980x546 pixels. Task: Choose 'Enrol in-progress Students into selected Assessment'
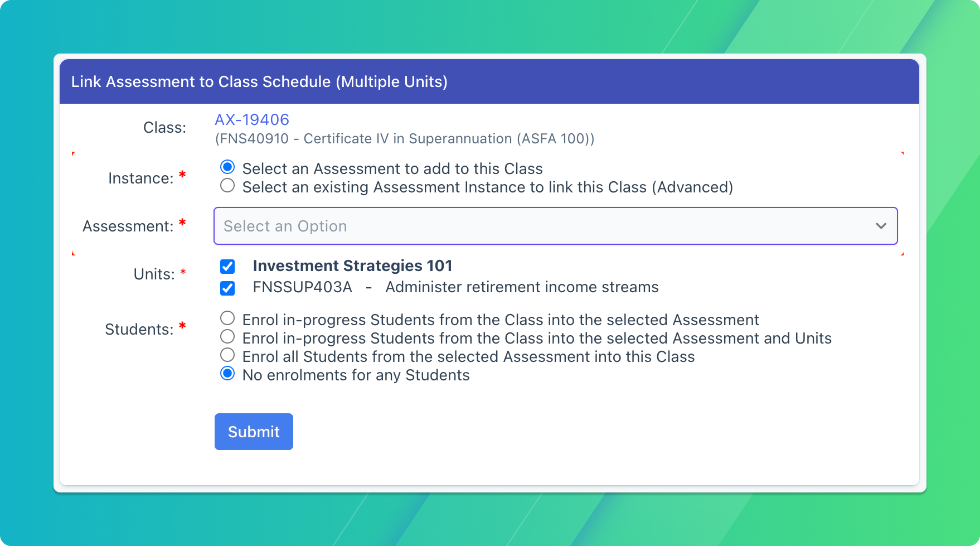pyautogui.click(x=227, y=317)
